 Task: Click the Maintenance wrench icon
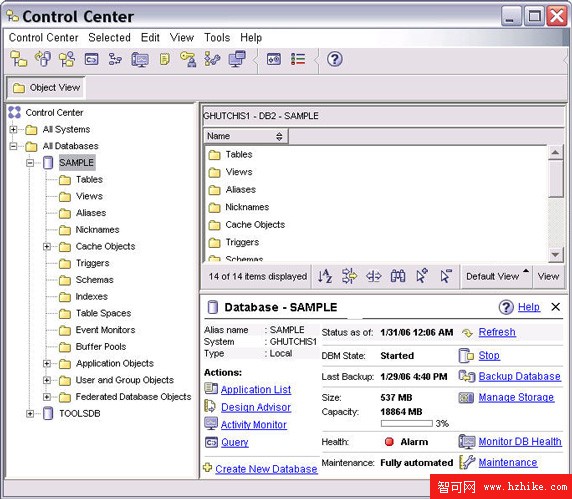(467, 463)
